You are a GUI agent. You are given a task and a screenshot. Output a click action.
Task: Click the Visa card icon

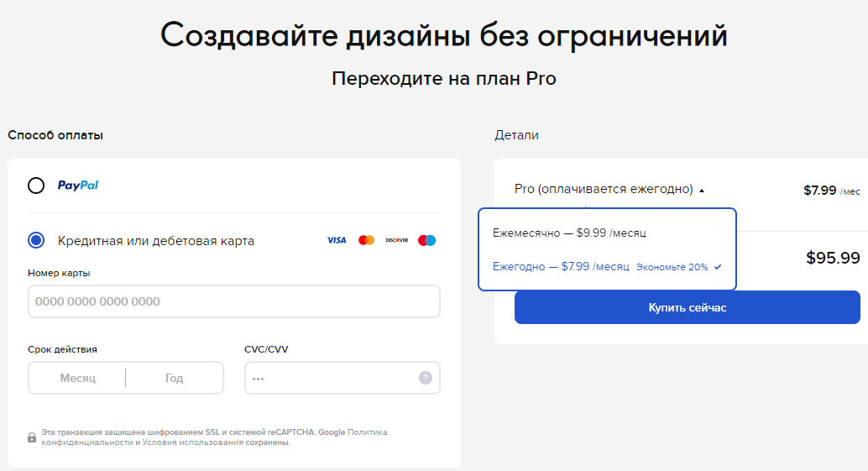click(x=336, y=240)
